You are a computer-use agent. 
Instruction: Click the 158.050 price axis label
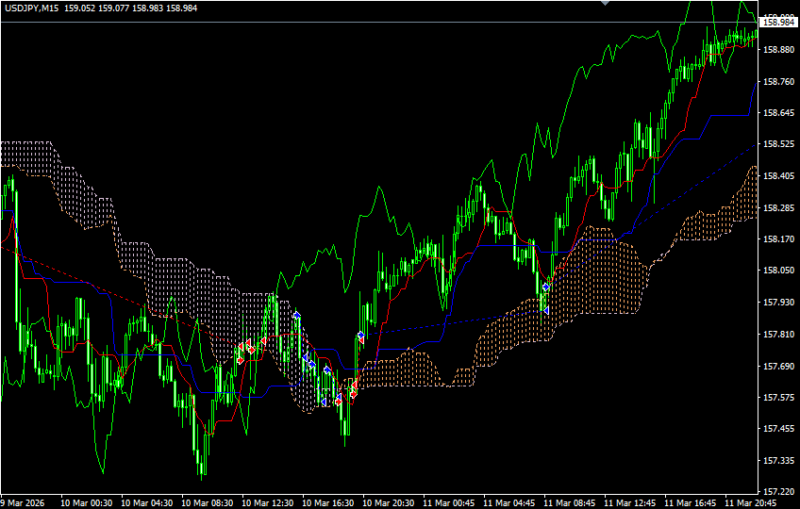[x=778, y=271]
